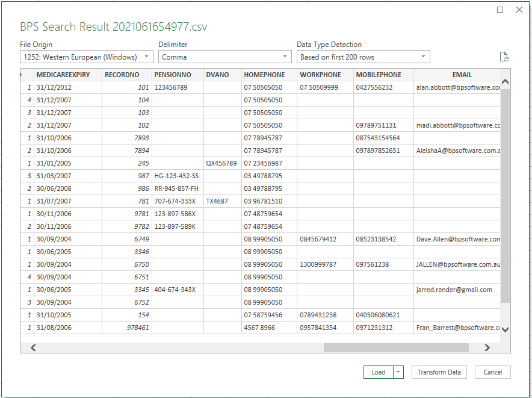Screen dimensions: 532x398
Task: Click the Load button
Action: [x=379, y=372]
